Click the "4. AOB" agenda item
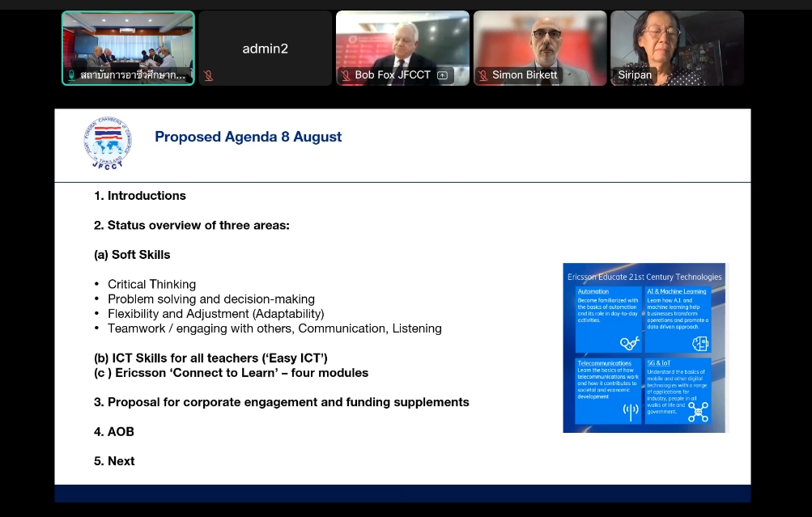 point(114,431)
